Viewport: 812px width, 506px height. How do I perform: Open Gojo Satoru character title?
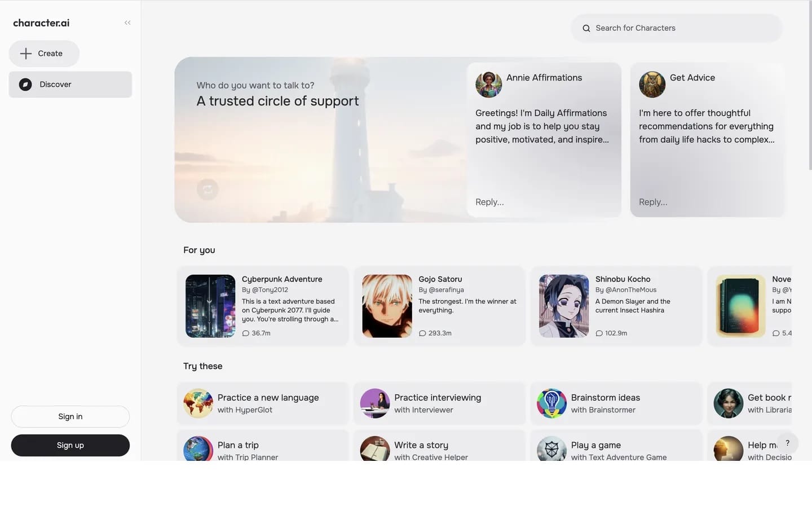440,279
